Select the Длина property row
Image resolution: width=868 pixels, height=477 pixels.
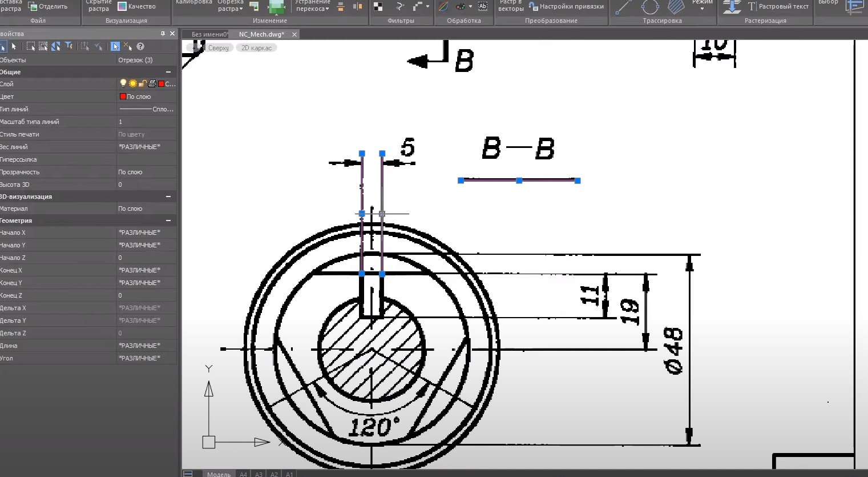coord(88,346)
